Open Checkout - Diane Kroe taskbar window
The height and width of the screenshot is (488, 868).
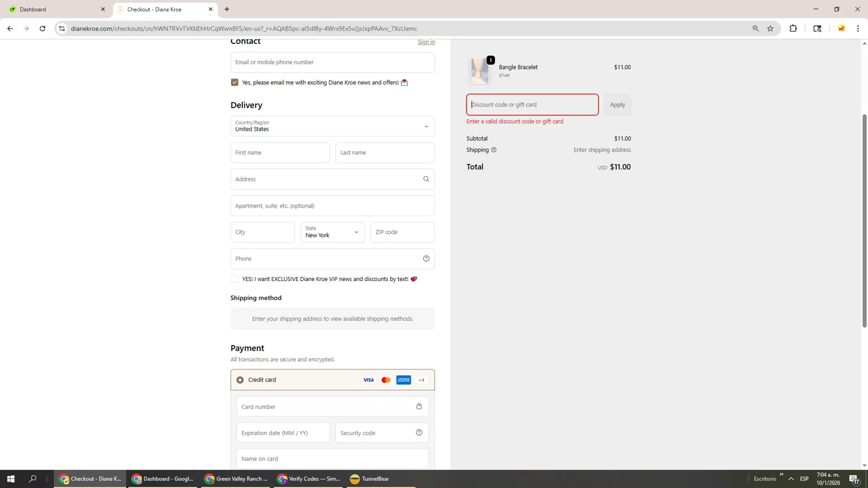(90, 479)
